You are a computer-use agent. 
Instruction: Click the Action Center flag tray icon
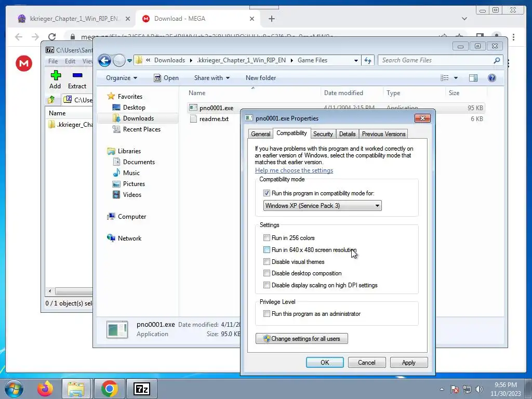455,389
